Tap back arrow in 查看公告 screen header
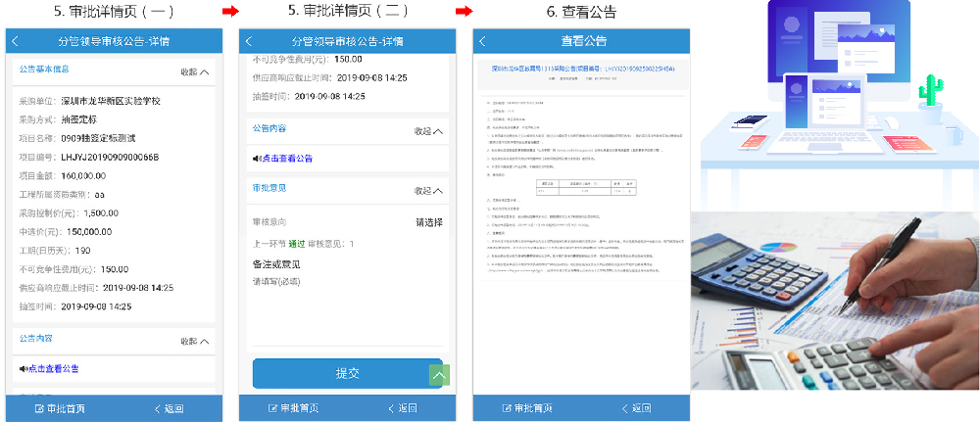 (x=482, y=41)
